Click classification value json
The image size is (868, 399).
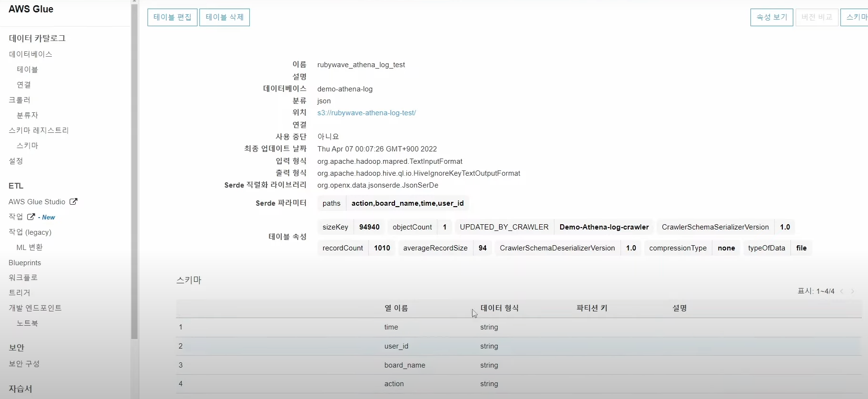(324, 101)
